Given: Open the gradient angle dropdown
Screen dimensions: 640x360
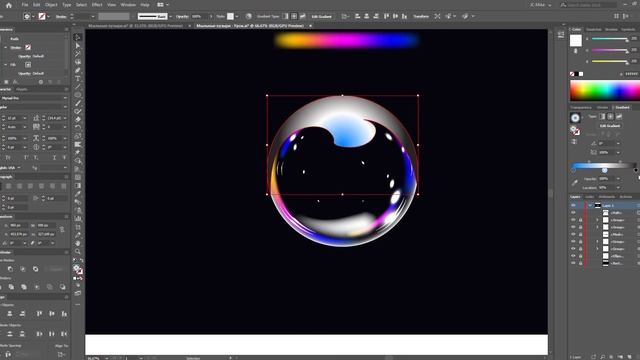Looking at the screenshot, I should click(x=618, y=143).
